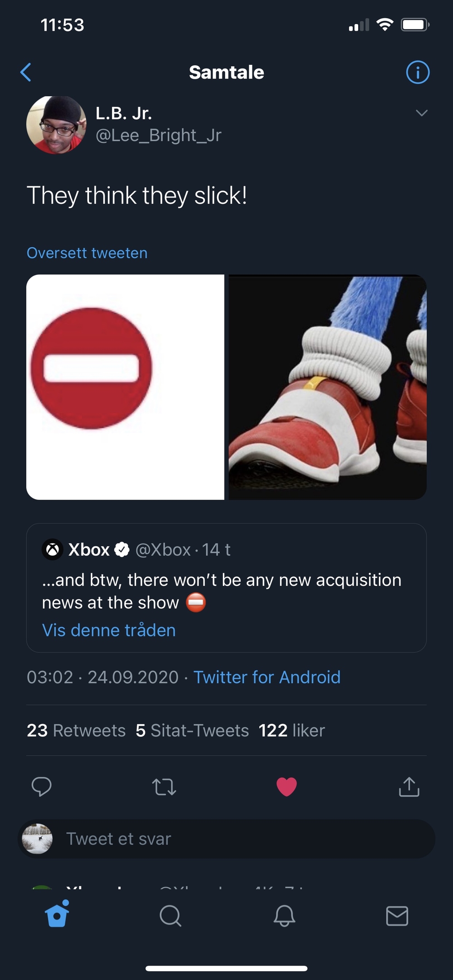
Task: Retweet this tweet
Action: click(x=164, y=787)
